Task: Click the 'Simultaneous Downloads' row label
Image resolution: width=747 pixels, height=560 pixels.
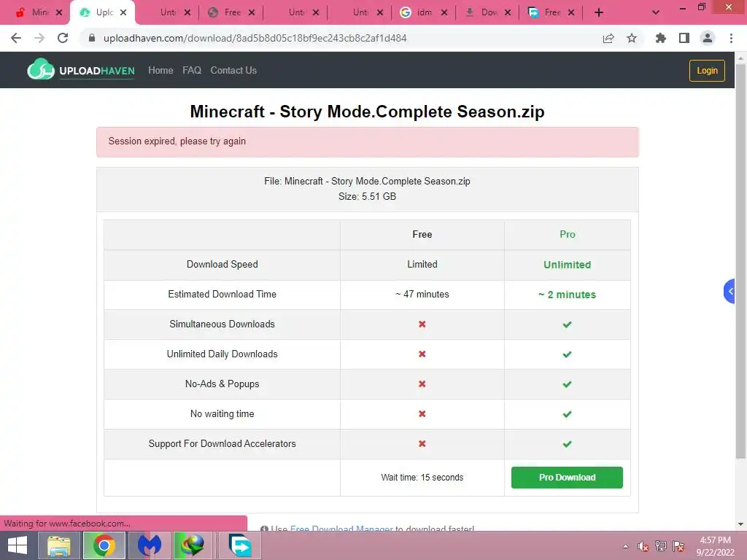Action: pyautogui.click(x=222, y=324)
